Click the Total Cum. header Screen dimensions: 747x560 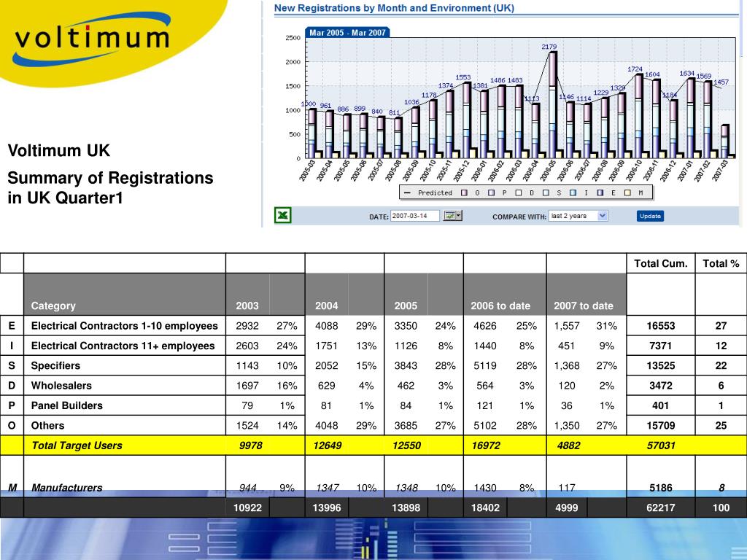(661, 263)
